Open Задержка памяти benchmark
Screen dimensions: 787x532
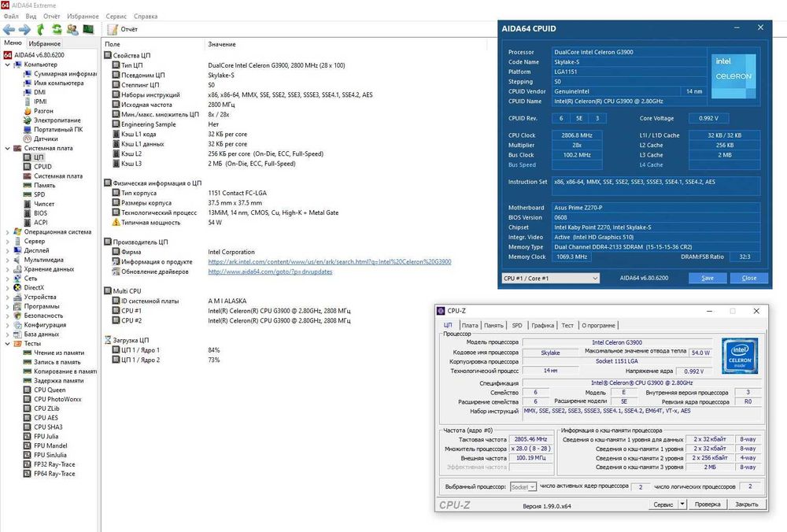59,380
